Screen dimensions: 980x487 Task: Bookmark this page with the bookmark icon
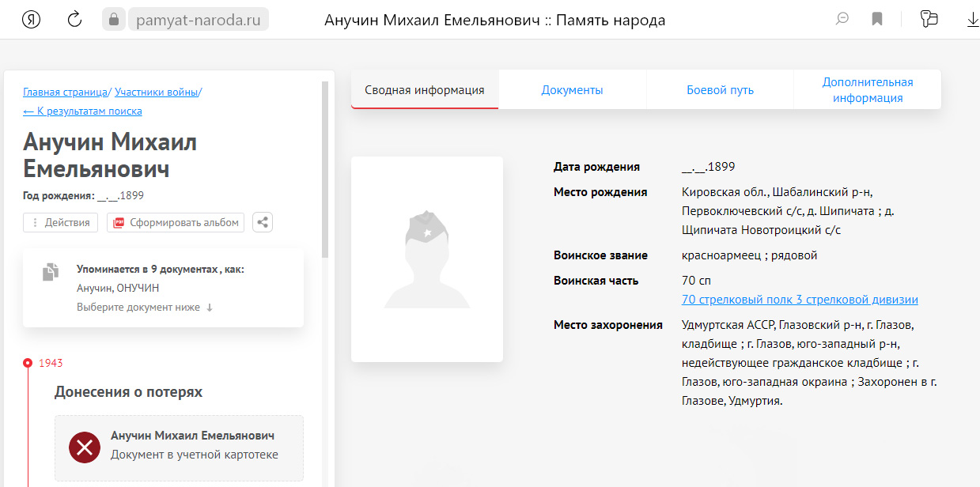pos(877,20)
